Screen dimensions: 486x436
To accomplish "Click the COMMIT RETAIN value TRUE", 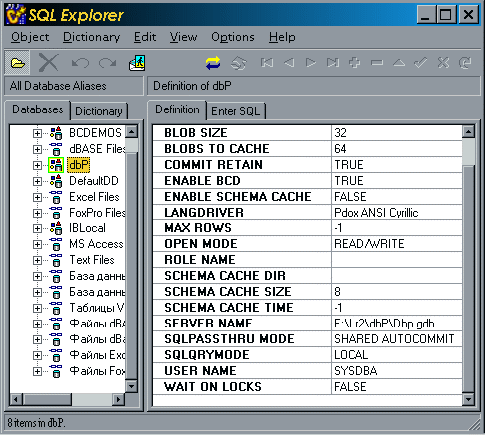I will (397, 165).
